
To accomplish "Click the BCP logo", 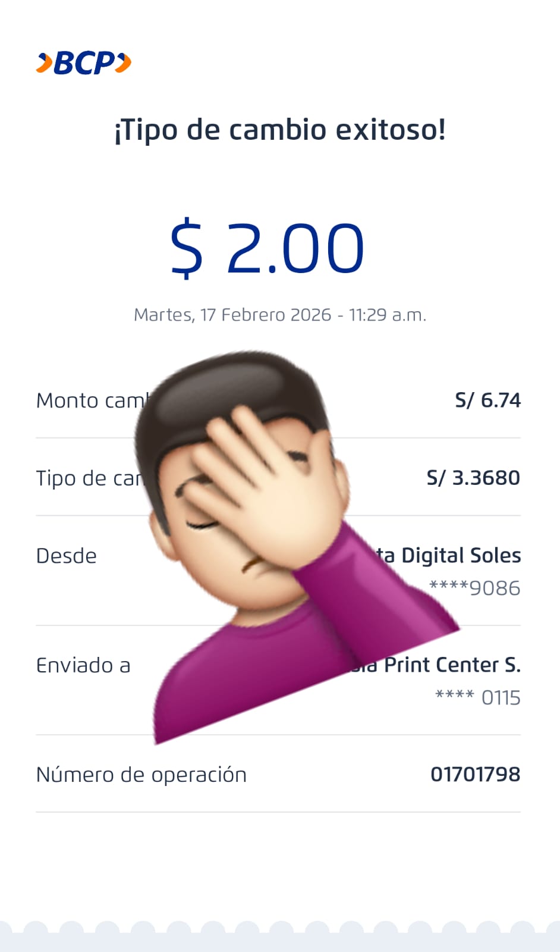I will coord(84,63).
